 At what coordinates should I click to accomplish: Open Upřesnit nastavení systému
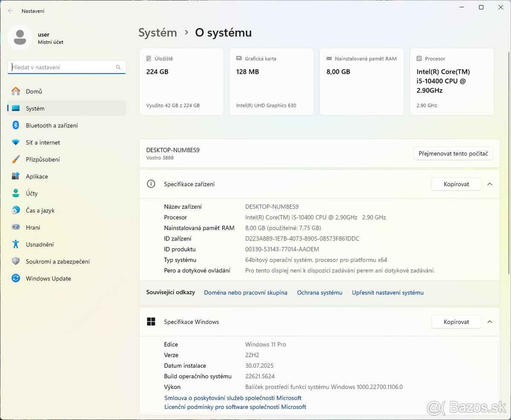click(x=388, y=293)
